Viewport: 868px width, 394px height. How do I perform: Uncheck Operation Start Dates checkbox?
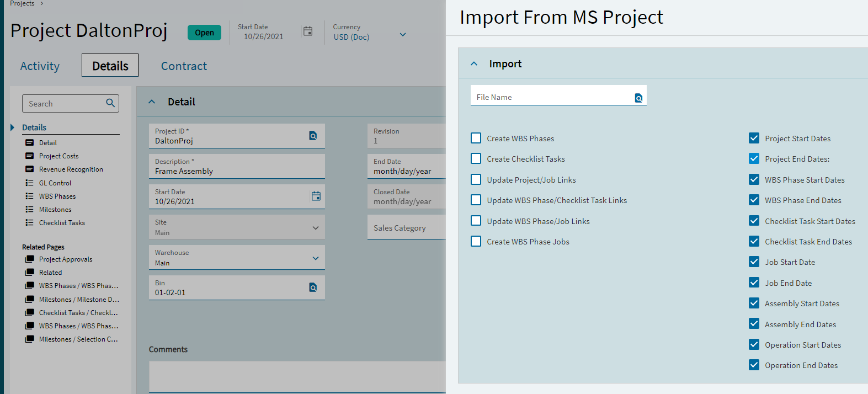coord(754,344)
